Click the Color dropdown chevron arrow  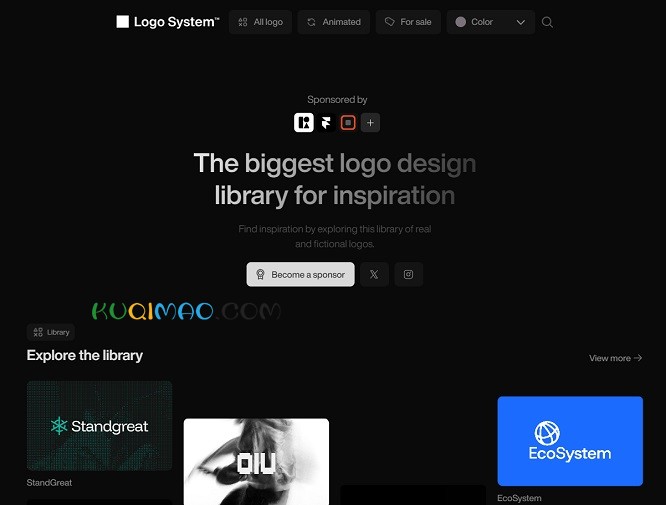pos(521,22)
